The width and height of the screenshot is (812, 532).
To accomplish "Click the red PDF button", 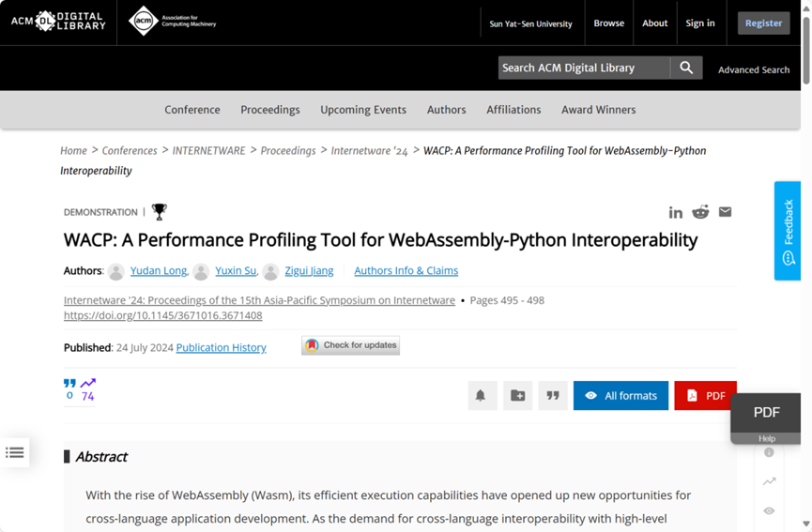I will coord(705,396).
